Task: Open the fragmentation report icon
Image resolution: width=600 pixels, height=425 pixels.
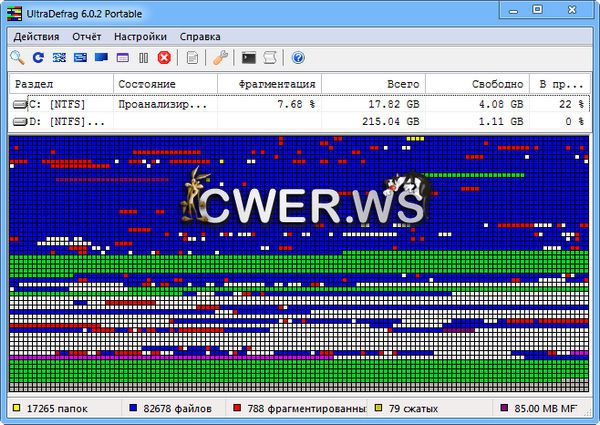Action: pyautogui.click(x=193, y=58)
